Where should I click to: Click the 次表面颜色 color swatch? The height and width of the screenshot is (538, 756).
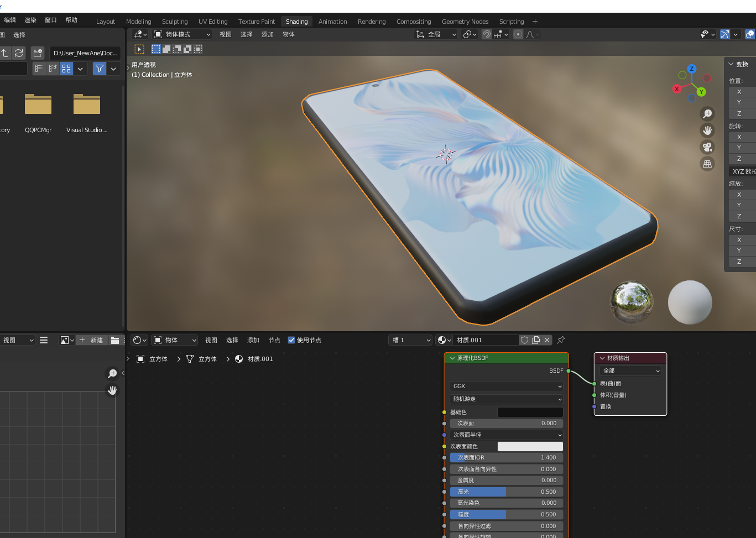(530, 446)
